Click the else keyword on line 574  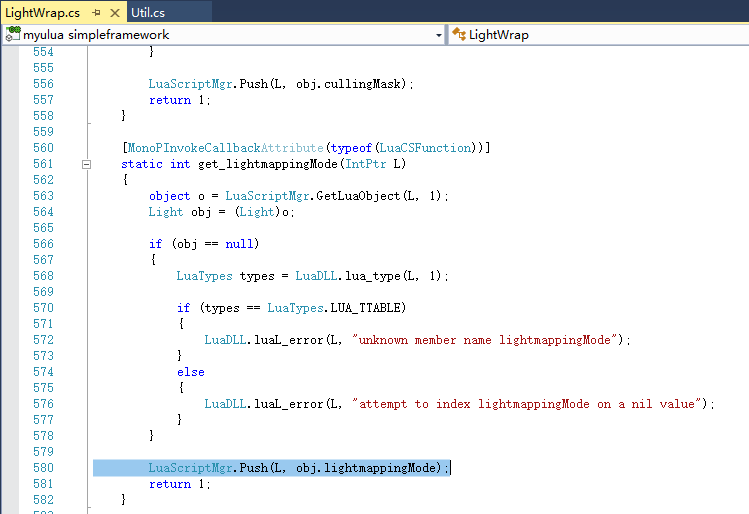click(x=191, y=372)
